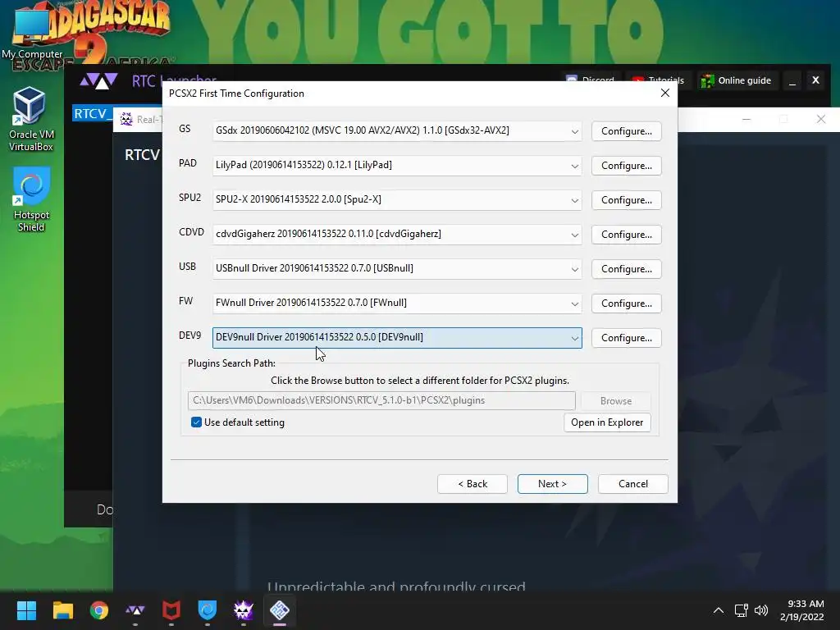This screenshot has width=840, height=630.
Task: Open Oracle VM VirtualBox desktop shortcut
Action: [30, 119]
